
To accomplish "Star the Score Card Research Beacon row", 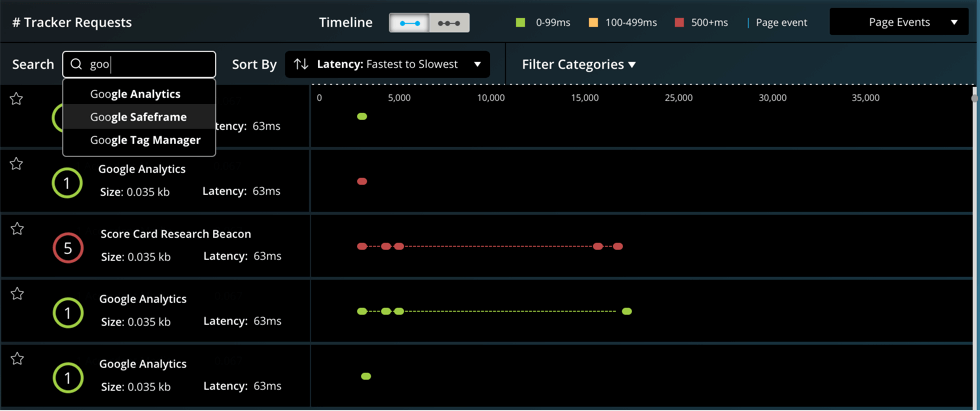I will [16, 229].
